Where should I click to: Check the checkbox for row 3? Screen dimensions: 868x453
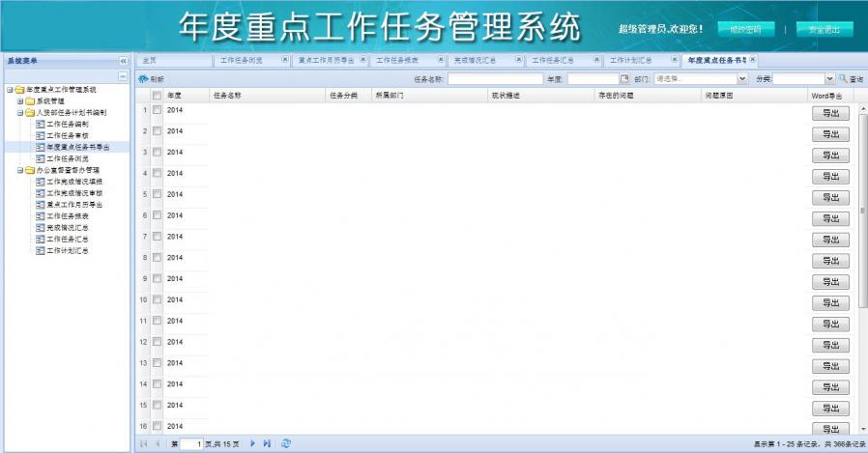click(x=157, y=153)
